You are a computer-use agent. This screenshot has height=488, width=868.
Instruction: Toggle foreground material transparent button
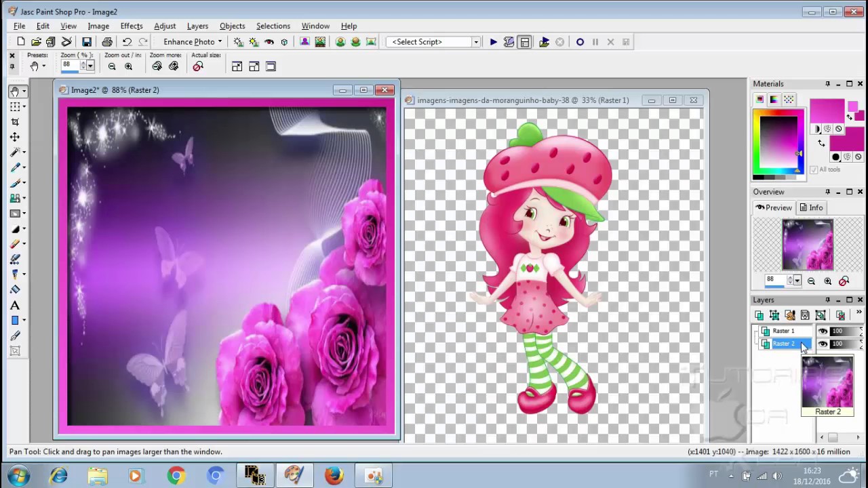pos(838,129)
